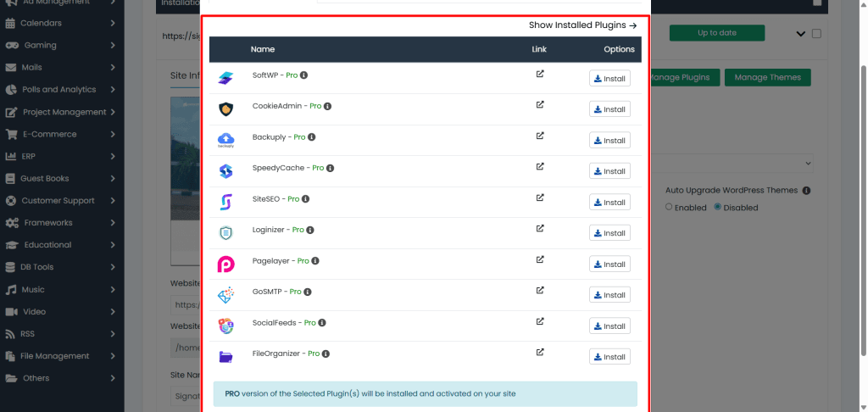Click the info icon next to SpeedyCache Pro

coord(331,168)
